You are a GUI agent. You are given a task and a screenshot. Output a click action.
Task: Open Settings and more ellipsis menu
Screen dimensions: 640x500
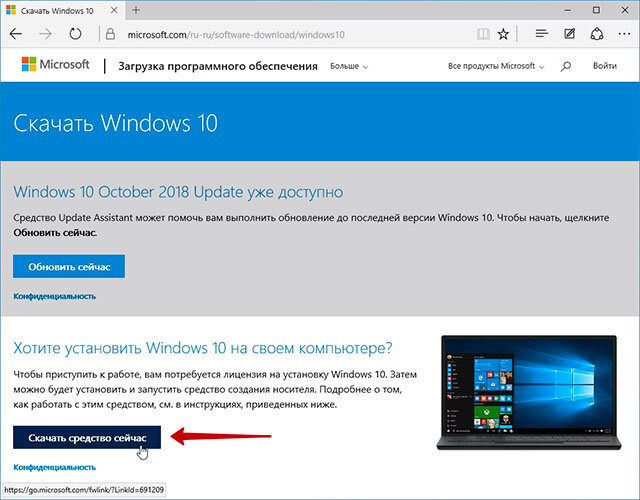click(x=624, y=34)
